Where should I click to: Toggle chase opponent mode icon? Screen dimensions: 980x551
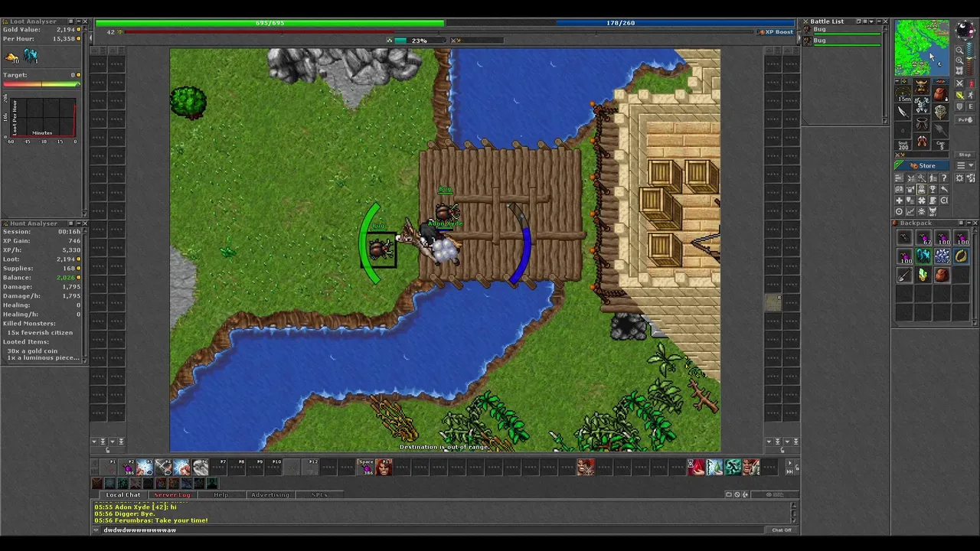tap(971, 95)
